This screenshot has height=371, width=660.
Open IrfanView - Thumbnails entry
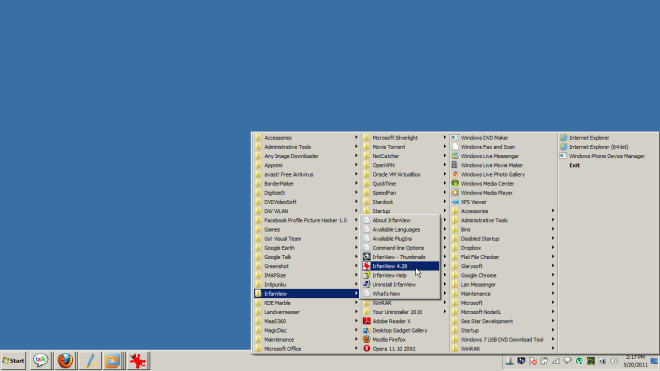(x=400, y=257)
